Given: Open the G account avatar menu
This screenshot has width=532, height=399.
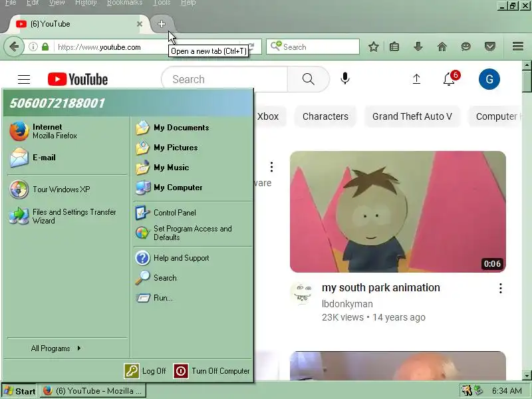Looking at the screenshot, I should click(489, 79).
